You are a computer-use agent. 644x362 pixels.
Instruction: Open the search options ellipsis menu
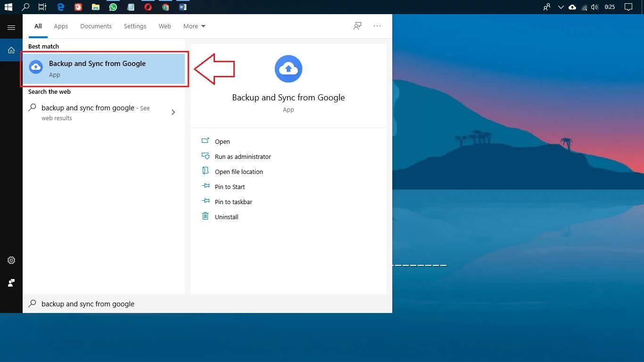(377, 26)
